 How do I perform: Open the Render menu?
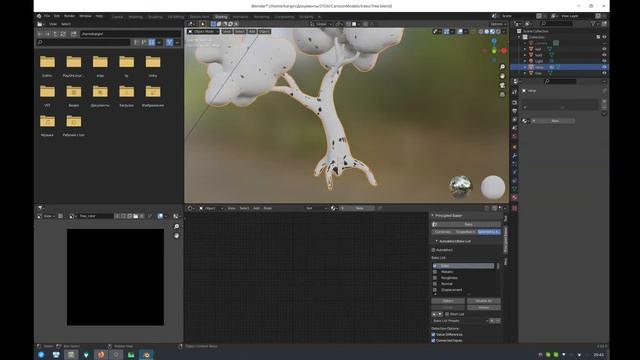click(69, 16)
